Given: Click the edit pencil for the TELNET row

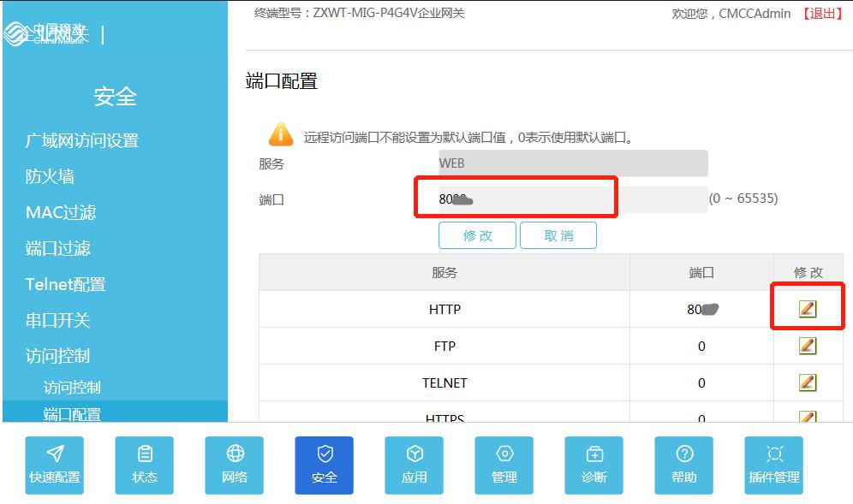Looking at the screenshot, I should click(x=806, y=382).
